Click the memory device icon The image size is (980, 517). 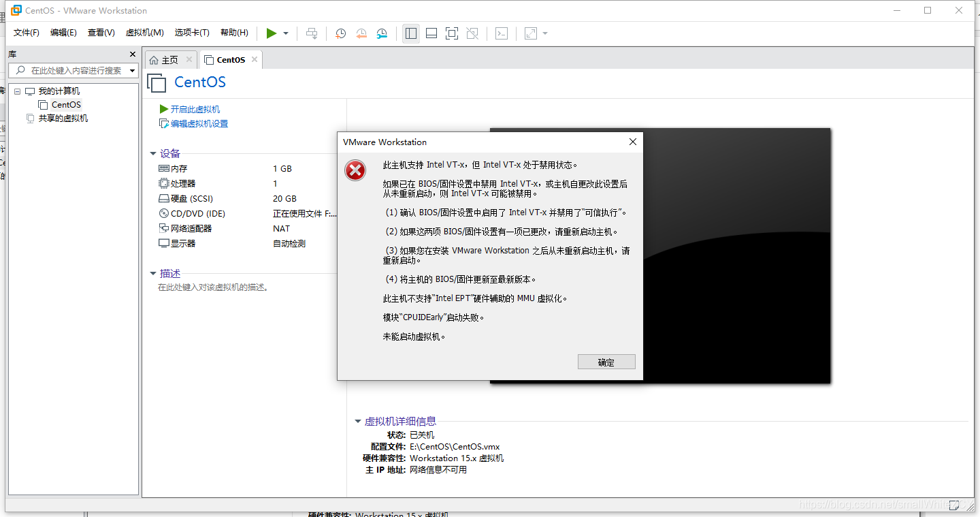tap(164, 168)
